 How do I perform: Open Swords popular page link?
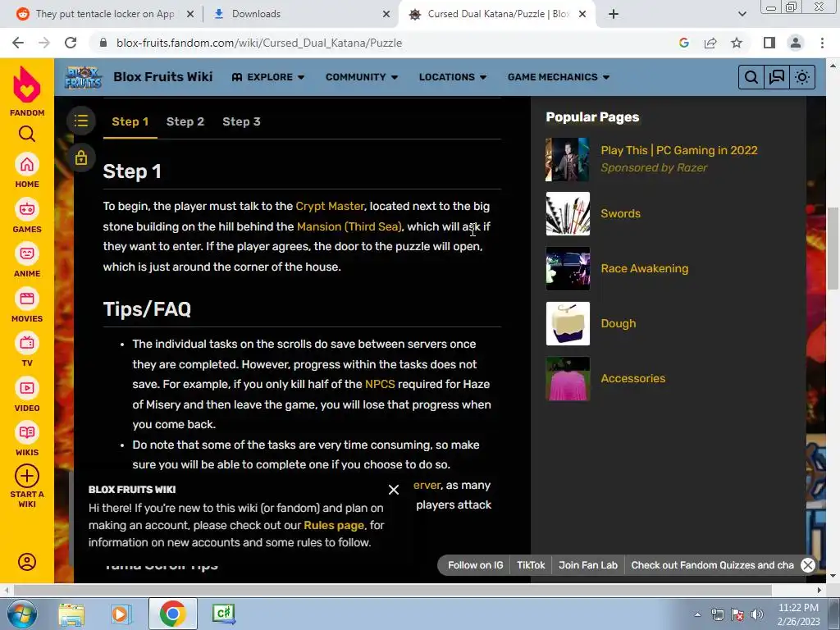pos(620,214)
